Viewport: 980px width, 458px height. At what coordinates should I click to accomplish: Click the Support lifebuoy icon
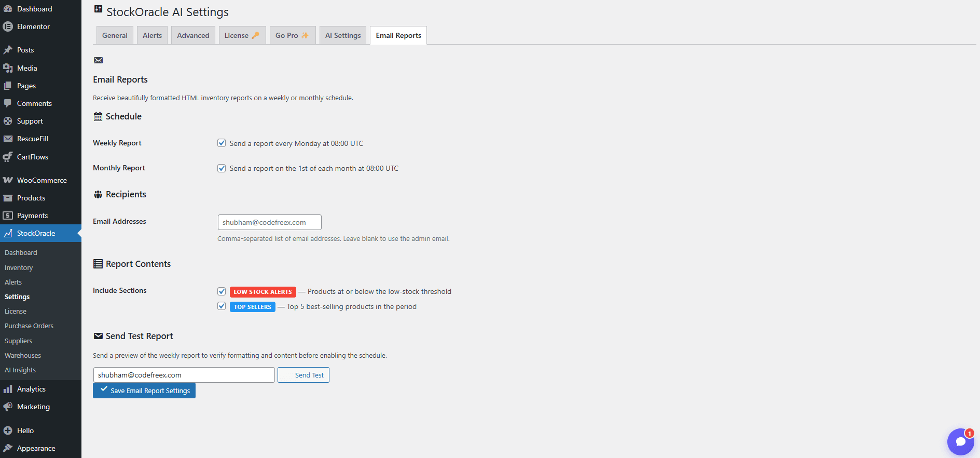(8, 121)
